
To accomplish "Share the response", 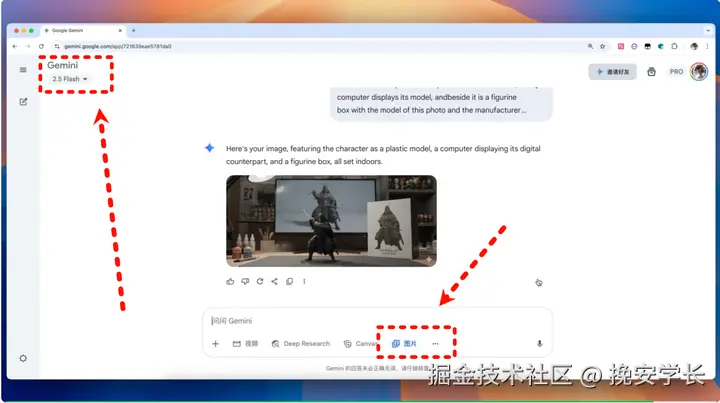I will 275,281.
